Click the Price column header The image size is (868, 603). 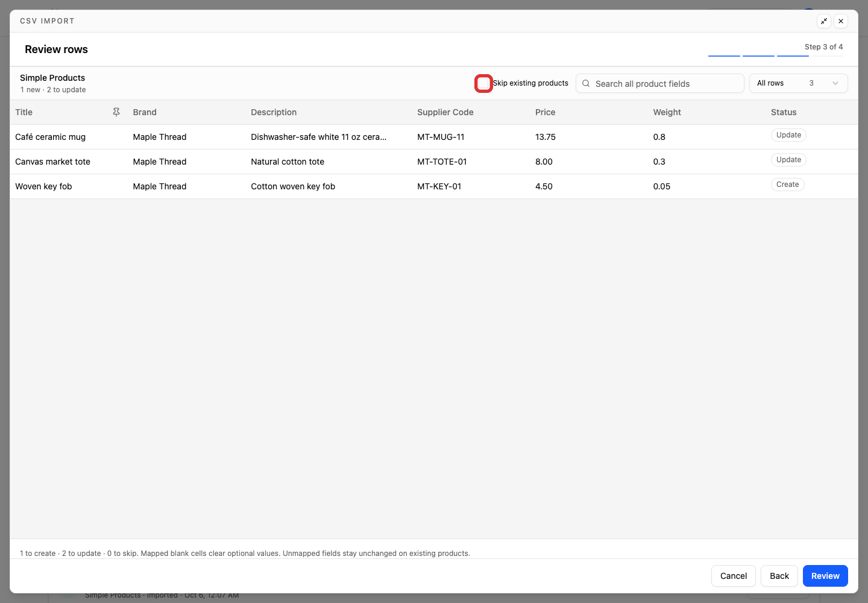click(x=546, y=112)
